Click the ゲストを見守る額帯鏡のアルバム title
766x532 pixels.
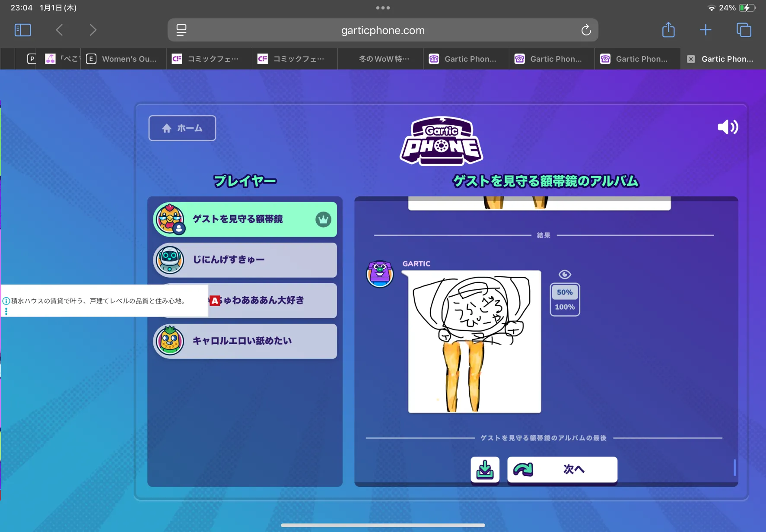tap(546, 181)
